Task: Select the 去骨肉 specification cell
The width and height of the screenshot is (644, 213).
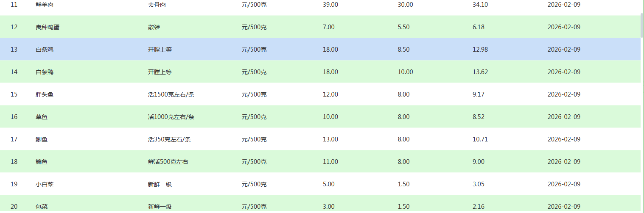Action: click(157, 5)
